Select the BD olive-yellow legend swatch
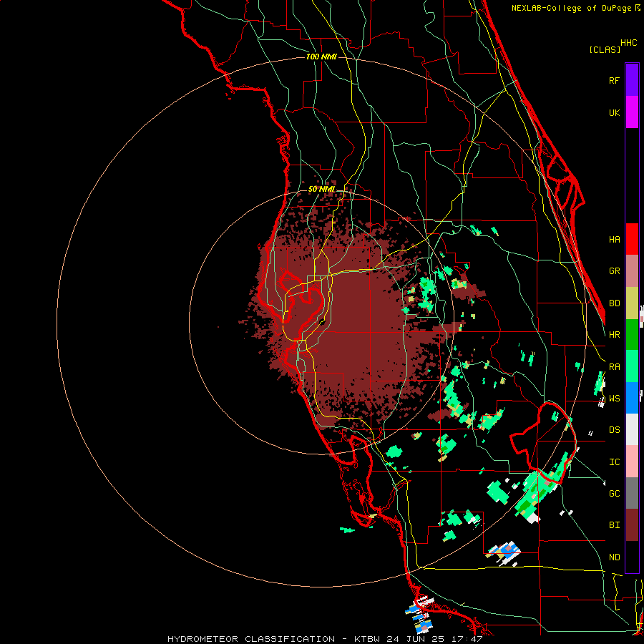The width and height of the screenshot is (644, 644). pos(632,303)
